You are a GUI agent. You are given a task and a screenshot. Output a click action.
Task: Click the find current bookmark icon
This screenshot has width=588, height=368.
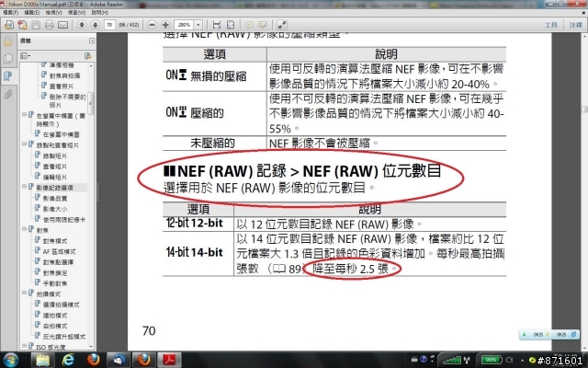(x=88, y=55)
